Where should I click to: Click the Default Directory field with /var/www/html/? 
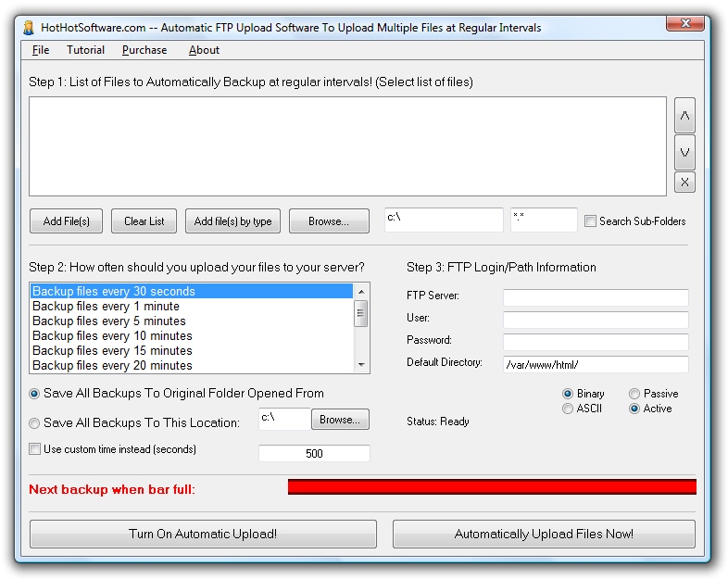[x=596, y=364]
